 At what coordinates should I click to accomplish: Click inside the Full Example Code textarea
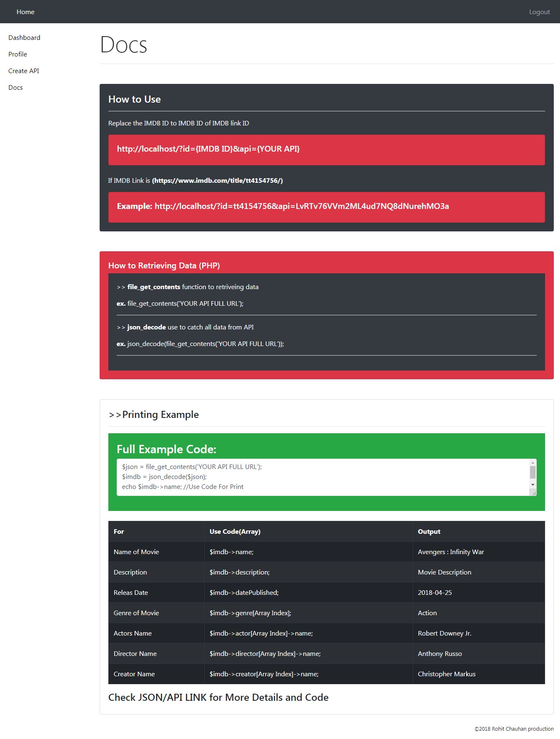coord(323,477)
